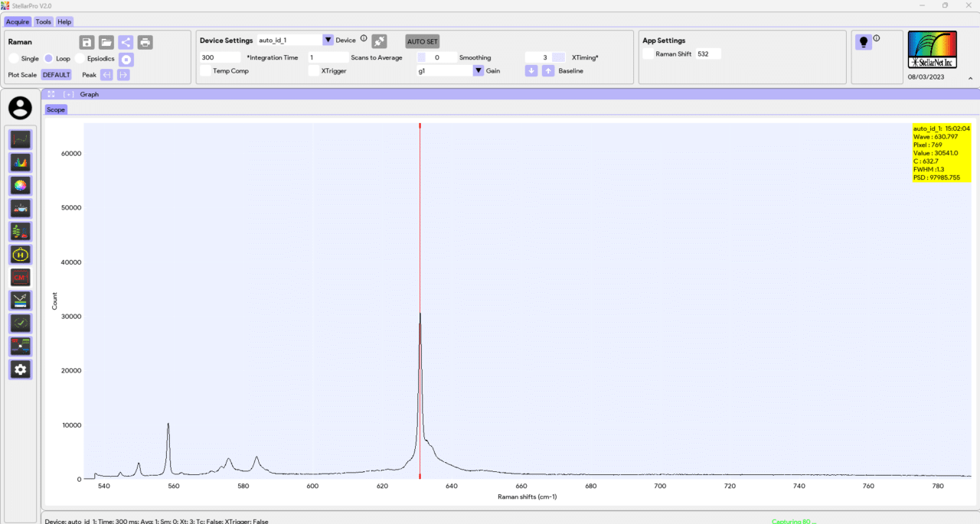Open the color wheel colorimetry tool

tap(20, 185)
